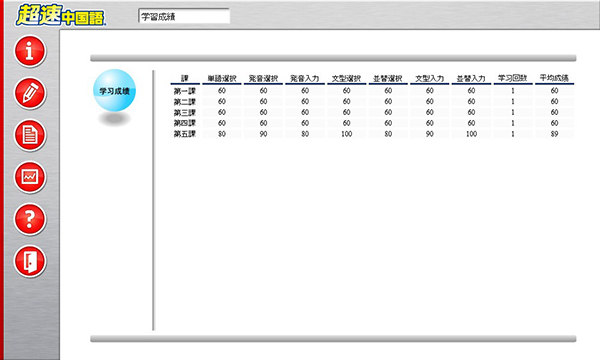Select the 第五課 row label
The height and width of the screenshot is (360, 600).
point(185,134)
